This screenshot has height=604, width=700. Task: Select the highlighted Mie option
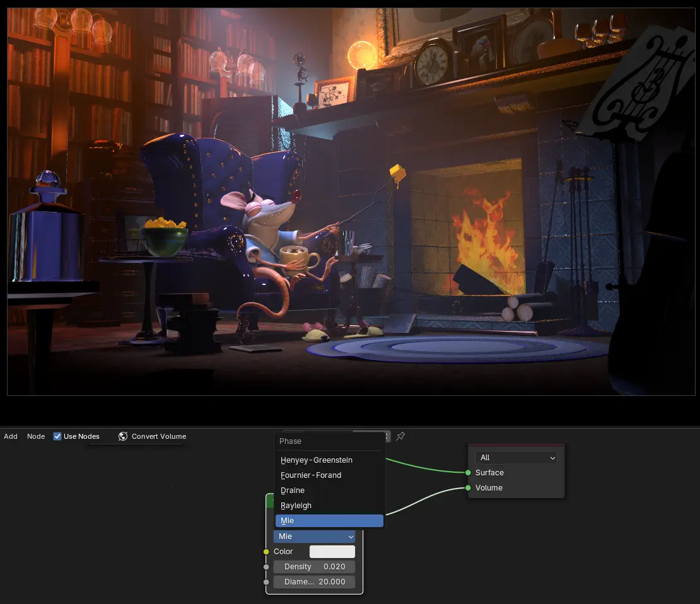click(x=329, y=521)
